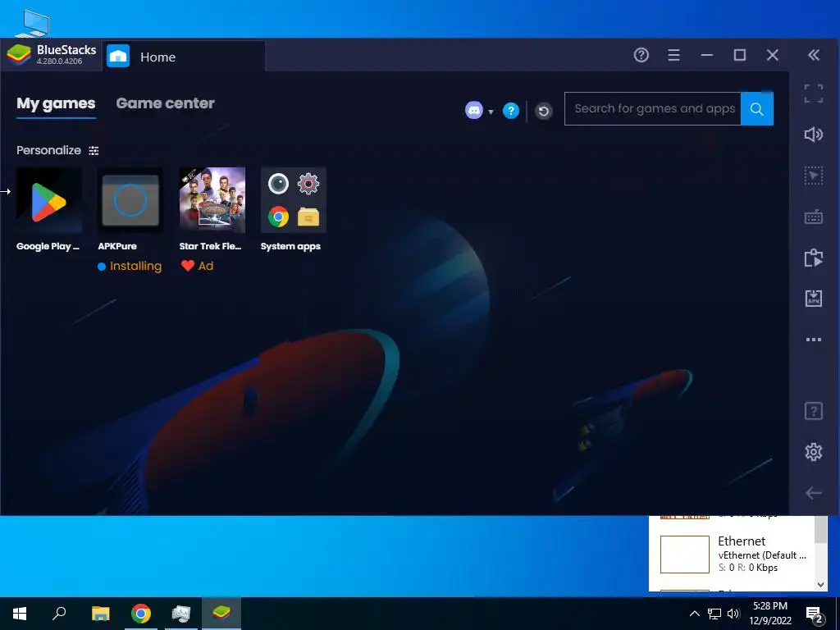Click the sidebar volume speaker icon
The height and width of the screenshot is (630, 840).
(814, 135)
